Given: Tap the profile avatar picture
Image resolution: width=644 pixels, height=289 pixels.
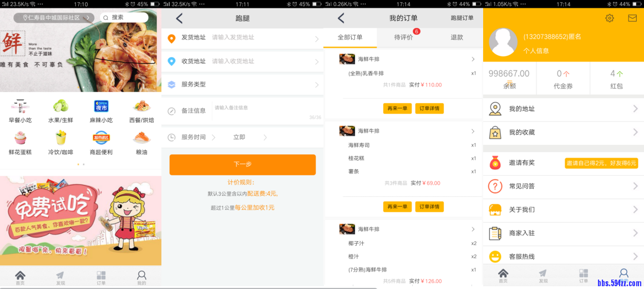Looking at the screenshot, I should 504,42.
